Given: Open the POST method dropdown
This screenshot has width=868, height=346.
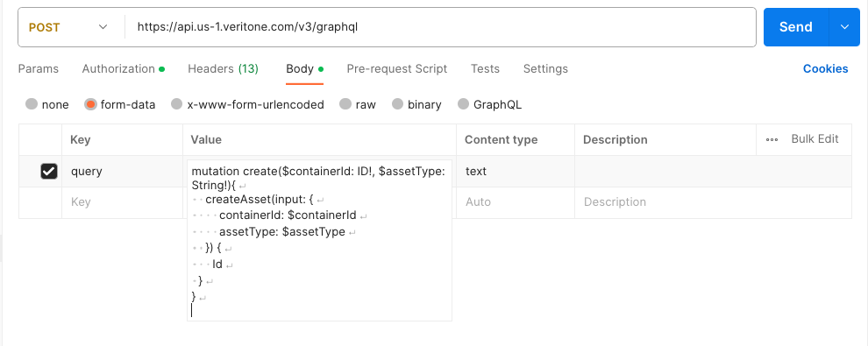Looking at the screenshot, I should click(68, 27).
